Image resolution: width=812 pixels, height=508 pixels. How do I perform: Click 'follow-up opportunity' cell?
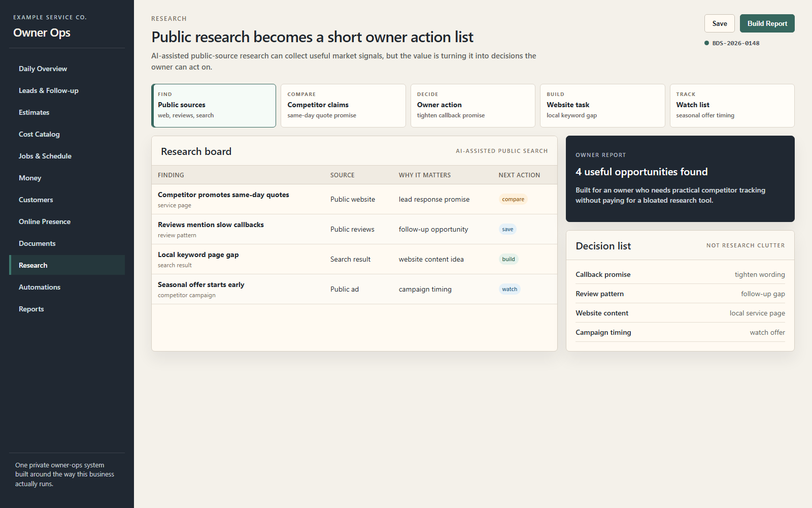pos(433,229)
